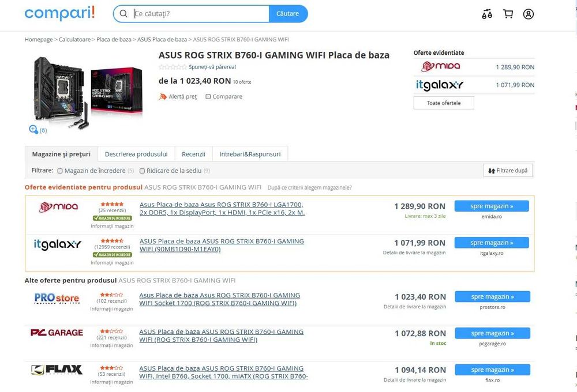Click spre magazin button for emida.ro

(492, 206)
